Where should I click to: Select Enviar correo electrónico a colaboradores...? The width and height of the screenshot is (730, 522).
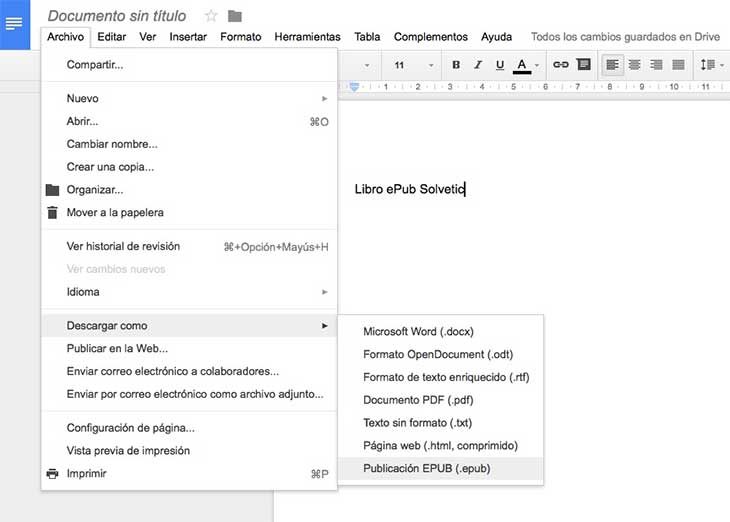[x=189, y=372]
